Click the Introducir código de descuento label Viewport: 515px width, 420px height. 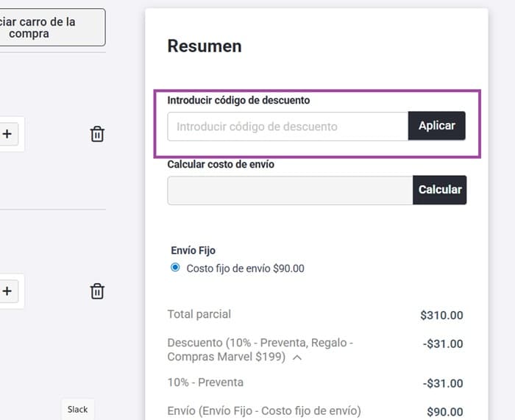(x=238, y=100)
